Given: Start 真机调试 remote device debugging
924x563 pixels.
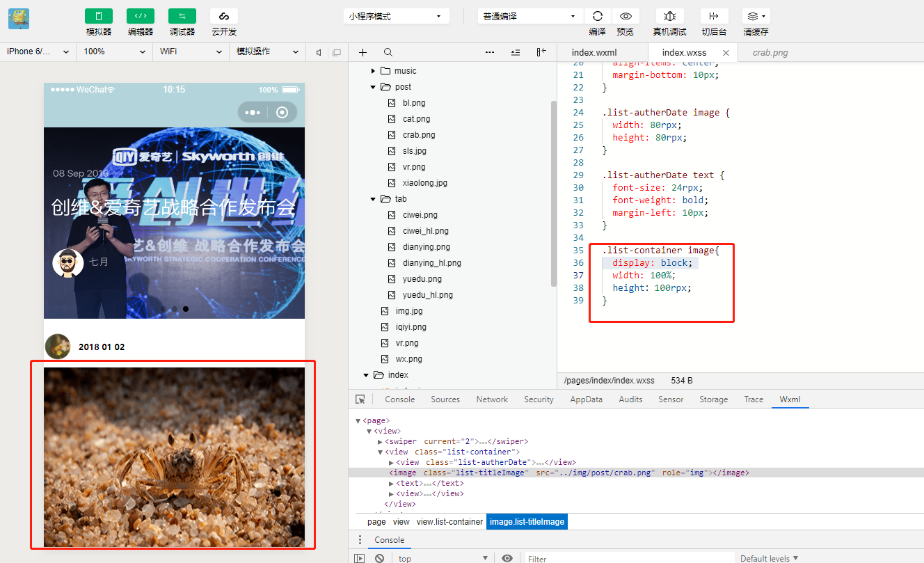Looking at the screenshot, I should pyautogui.click(x=669, y=16).
